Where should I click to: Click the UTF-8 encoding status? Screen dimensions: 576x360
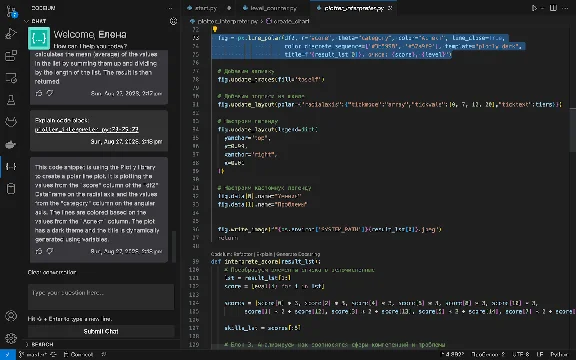(521, 354)
